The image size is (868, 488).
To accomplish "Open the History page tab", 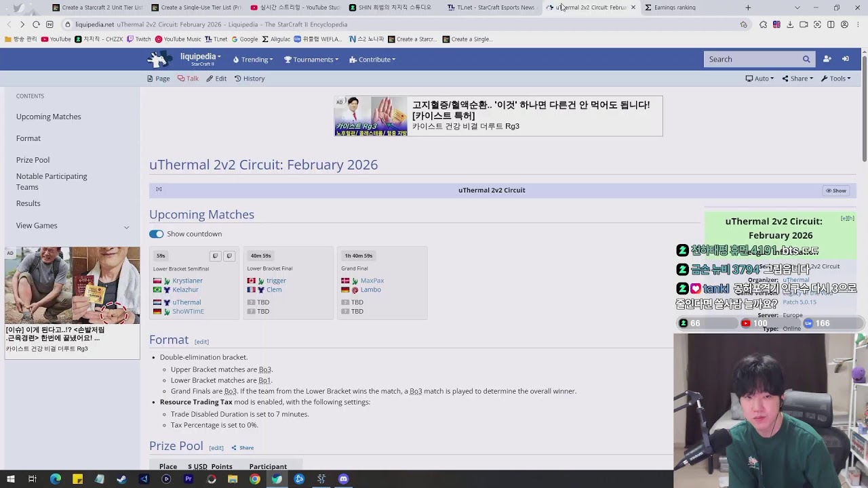I will point(250,79).
